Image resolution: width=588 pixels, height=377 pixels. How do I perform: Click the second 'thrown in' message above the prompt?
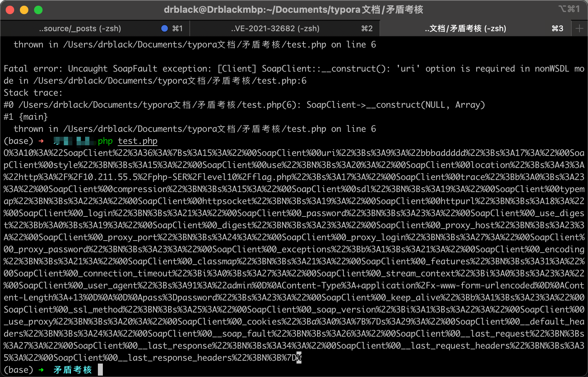(195, 129)
